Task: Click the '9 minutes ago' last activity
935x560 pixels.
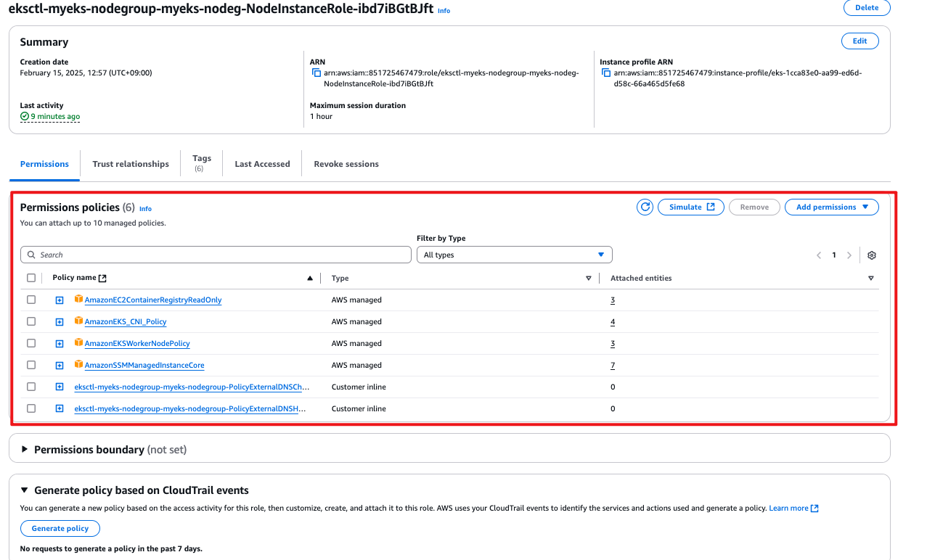Action: pyautogui.click(x=55, y=116)
